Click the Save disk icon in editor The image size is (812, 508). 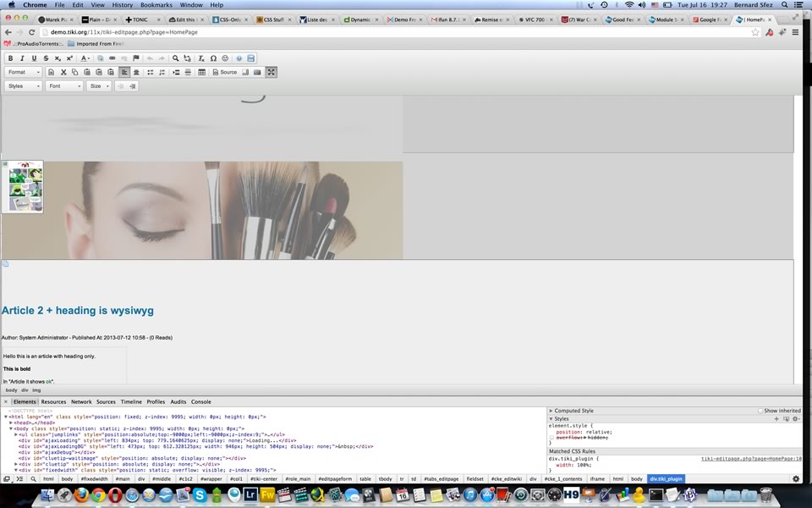pos(251,58)
